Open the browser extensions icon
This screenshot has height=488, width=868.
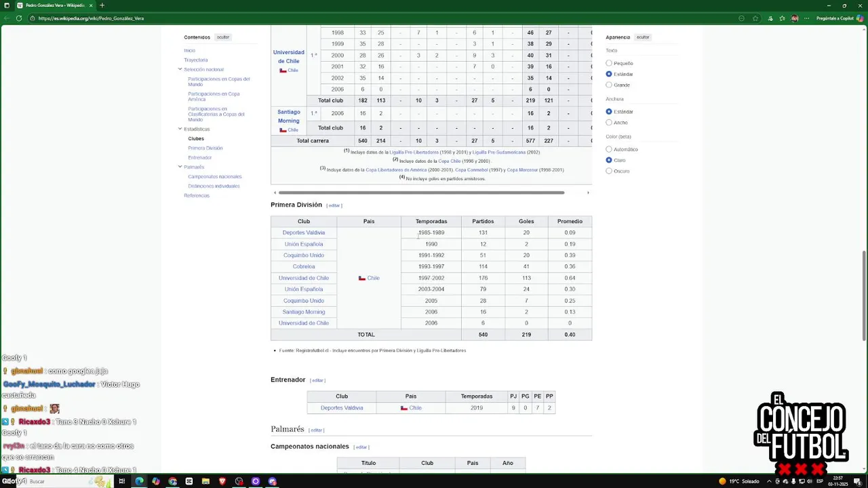pyautogui.click(x=770, y=18)
